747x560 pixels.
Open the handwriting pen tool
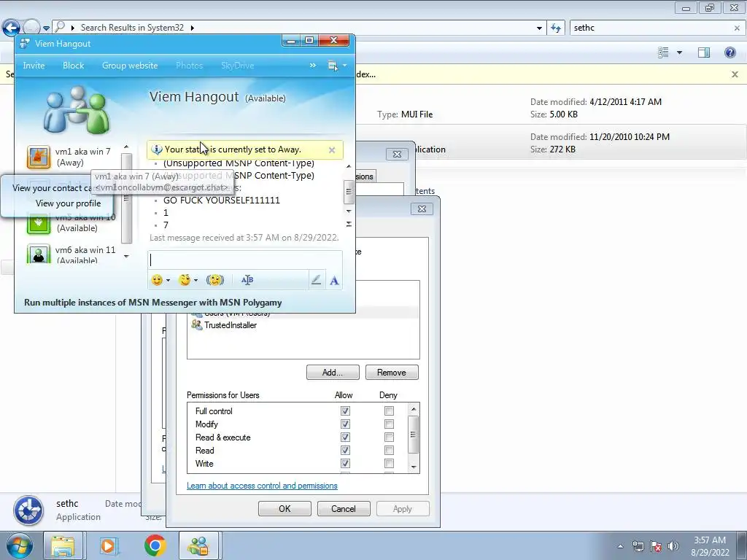tap(316, 280)
